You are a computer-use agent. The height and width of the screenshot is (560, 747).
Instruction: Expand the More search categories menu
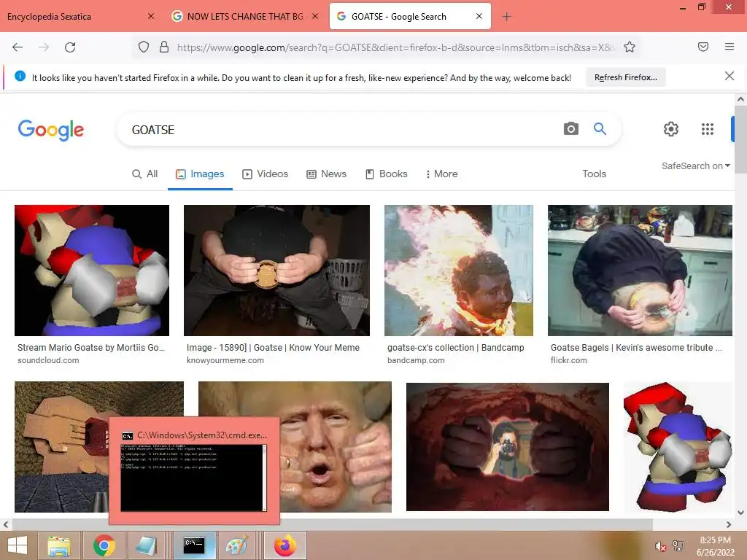[x=441, y=174]
